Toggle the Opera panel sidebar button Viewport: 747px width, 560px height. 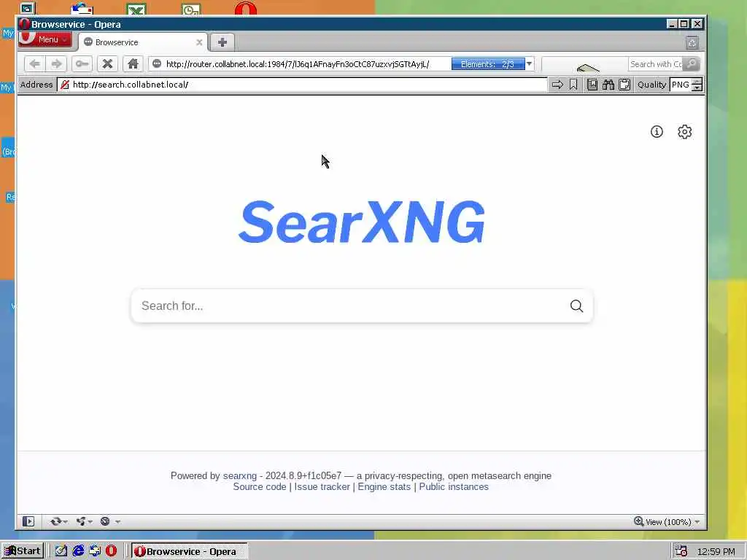pos(28,521)
